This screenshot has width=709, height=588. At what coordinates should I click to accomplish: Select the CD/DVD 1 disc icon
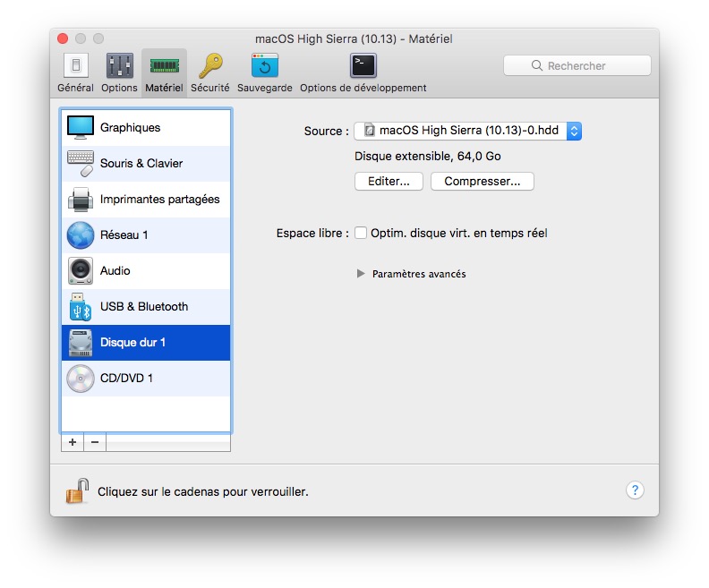tap(81, 379)
